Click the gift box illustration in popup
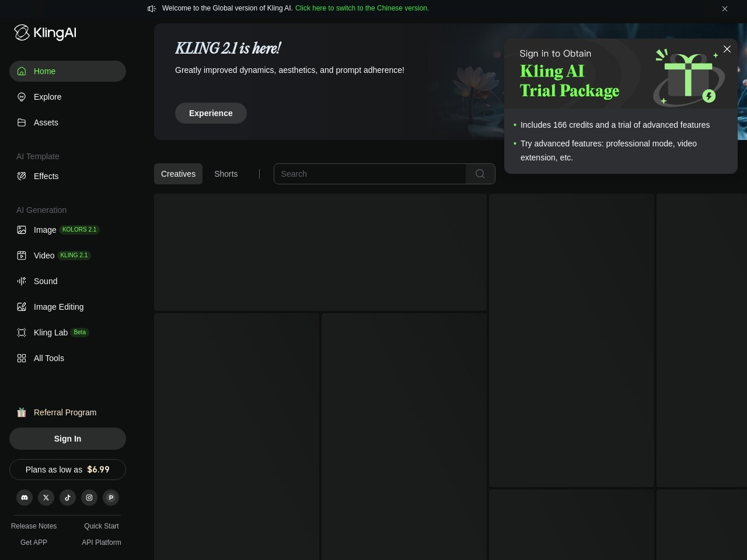This screenshot has width=747, height=560. pos(689,78)
